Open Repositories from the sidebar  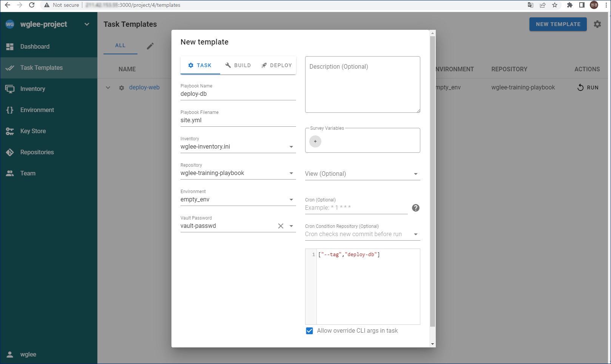[x=49, y=152]
